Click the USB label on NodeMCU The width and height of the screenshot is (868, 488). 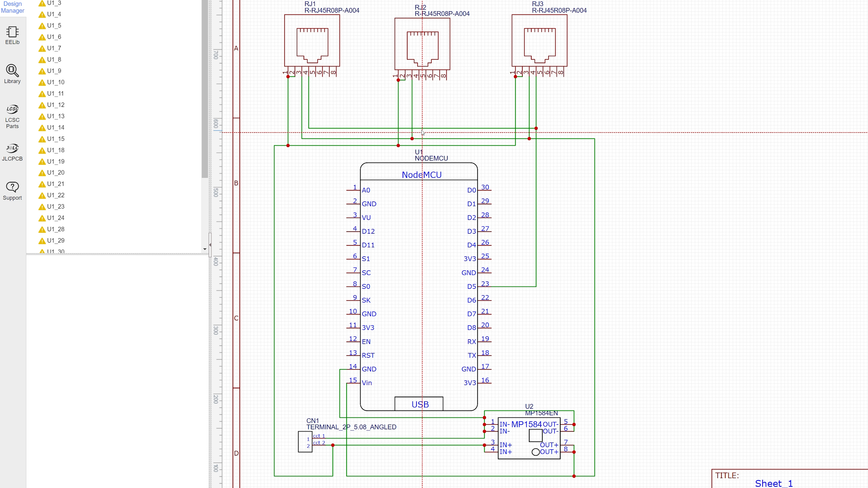pyautogui.click(x=420, y=404)
